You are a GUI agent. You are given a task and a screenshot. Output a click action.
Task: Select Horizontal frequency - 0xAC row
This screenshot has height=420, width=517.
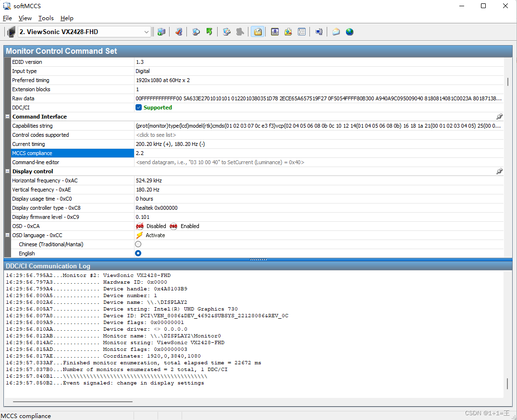click(257, 180)
